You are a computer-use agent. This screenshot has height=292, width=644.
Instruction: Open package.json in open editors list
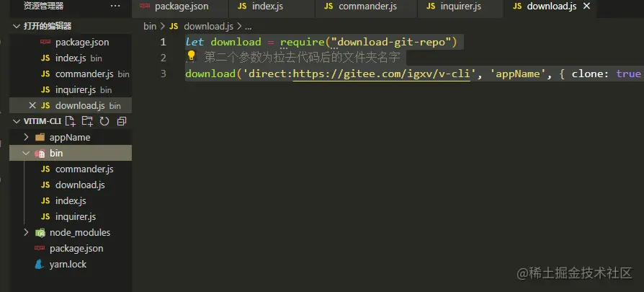(x=71, y=43)
